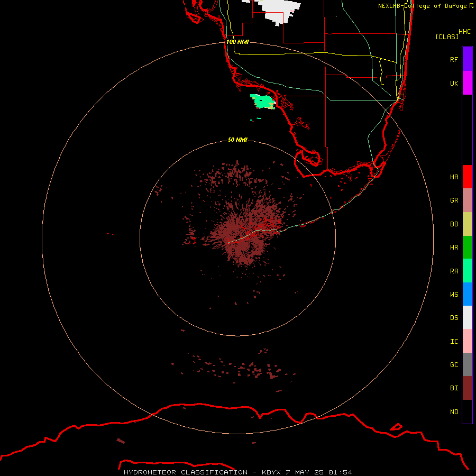Click the RA light green legend swatch

pyautogui.click(x=467, y=271)
